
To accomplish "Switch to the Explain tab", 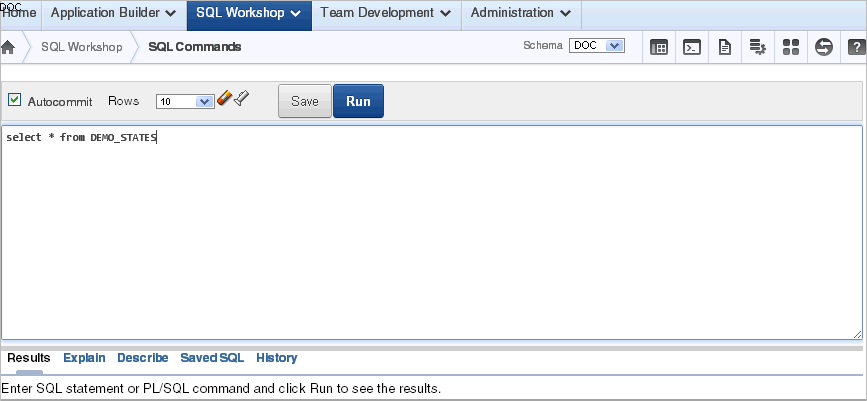I will click(84, 358).
